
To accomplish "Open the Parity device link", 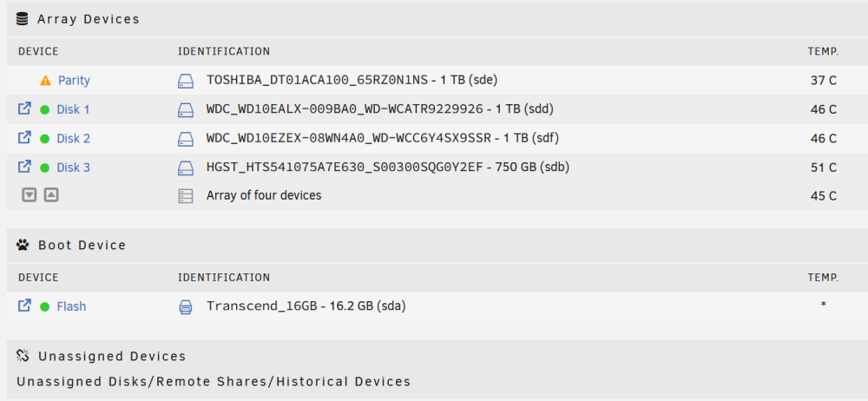I will coord(74,81).
